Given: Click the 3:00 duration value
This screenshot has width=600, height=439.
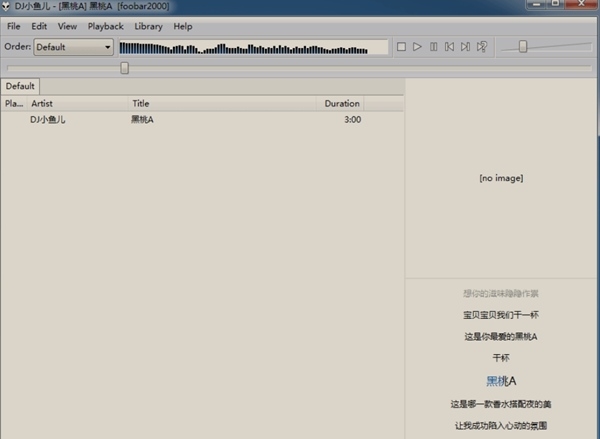Looking at the screenshot, I should (x=352, y=119).
